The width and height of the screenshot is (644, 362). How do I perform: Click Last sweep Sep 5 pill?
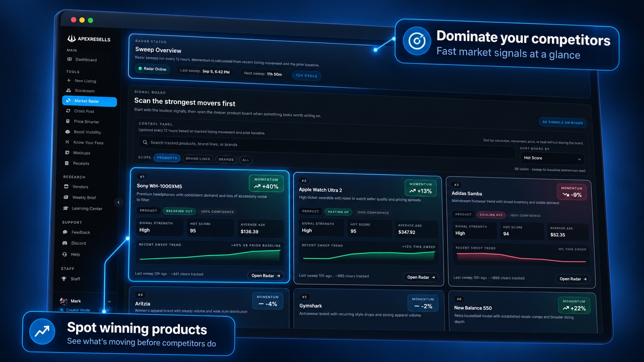[205, 71]
